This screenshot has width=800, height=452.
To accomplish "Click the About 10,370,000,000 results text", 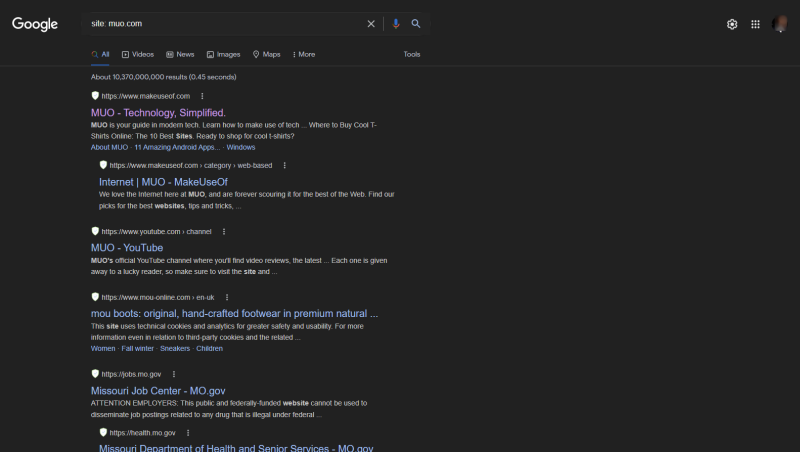I will pyautogui.click(x=163, y=77).
